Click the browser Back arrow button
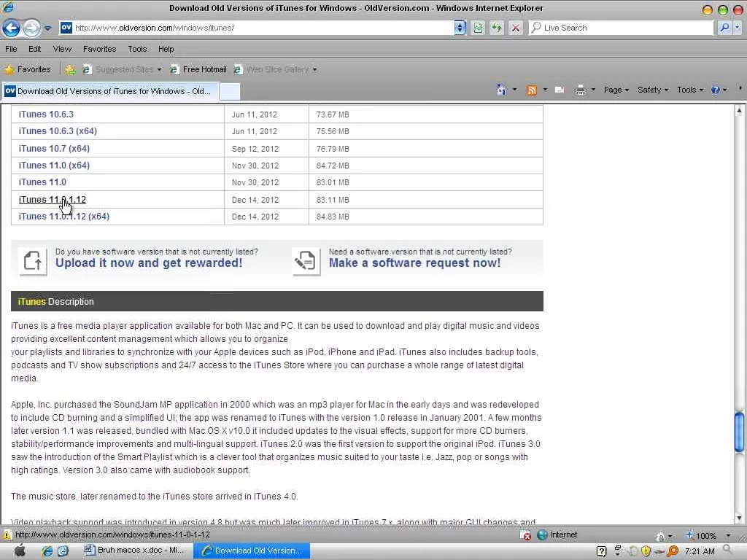747x560 pixels. coord(12,28)
